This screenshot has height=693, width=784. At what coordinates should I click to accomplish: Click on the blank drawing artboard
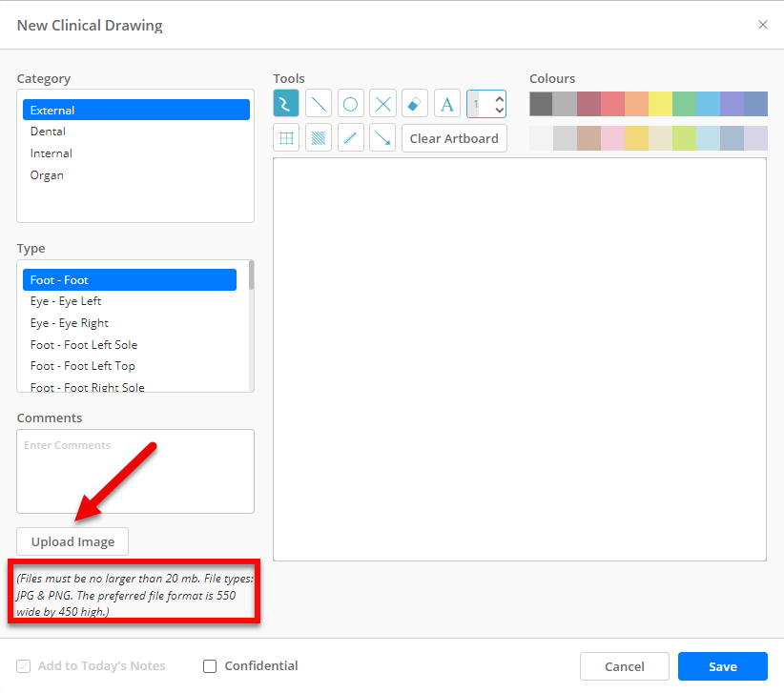(x=520, y=359)
